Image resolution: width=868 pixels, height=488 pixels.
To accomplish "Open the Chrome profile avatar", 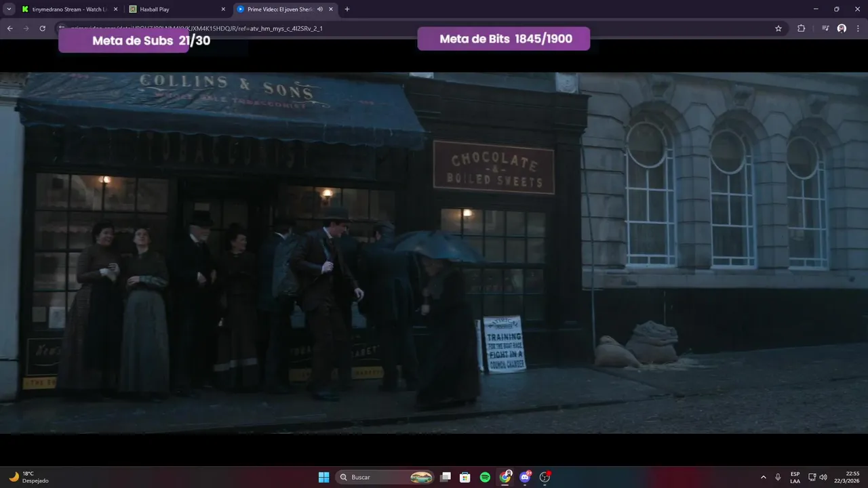I will 842,28.
